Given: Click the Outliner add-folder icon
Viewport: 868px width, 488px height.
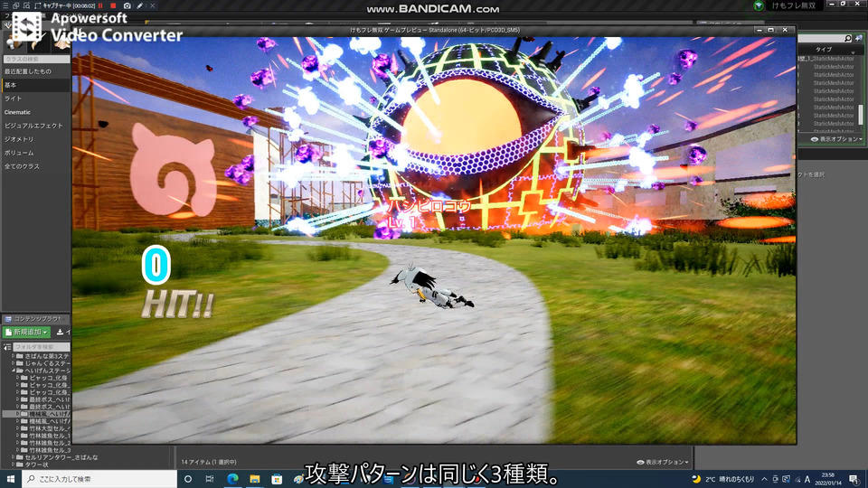Looking at the screenshot, I should [x=859, y=38].
